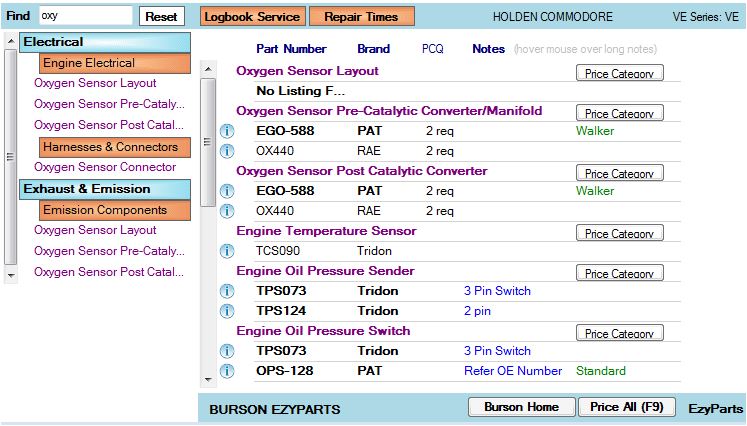
Task: Click Price All (F9) button
Action: (x=627, y=406)
